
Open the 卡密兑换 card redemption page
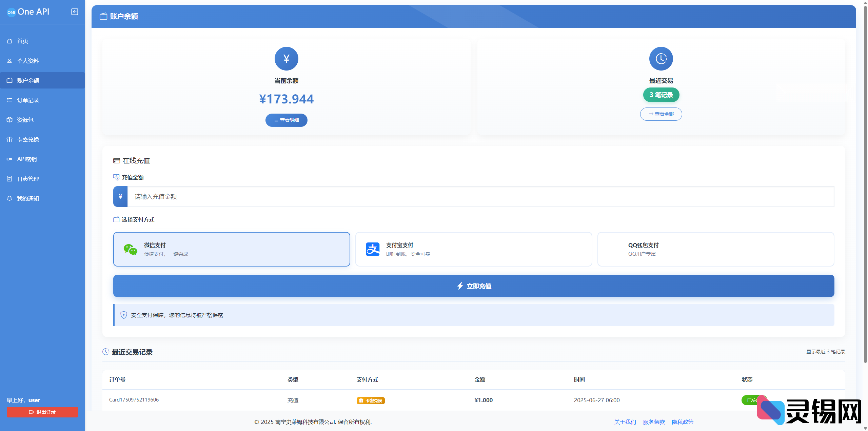click(x=28, y=139)
